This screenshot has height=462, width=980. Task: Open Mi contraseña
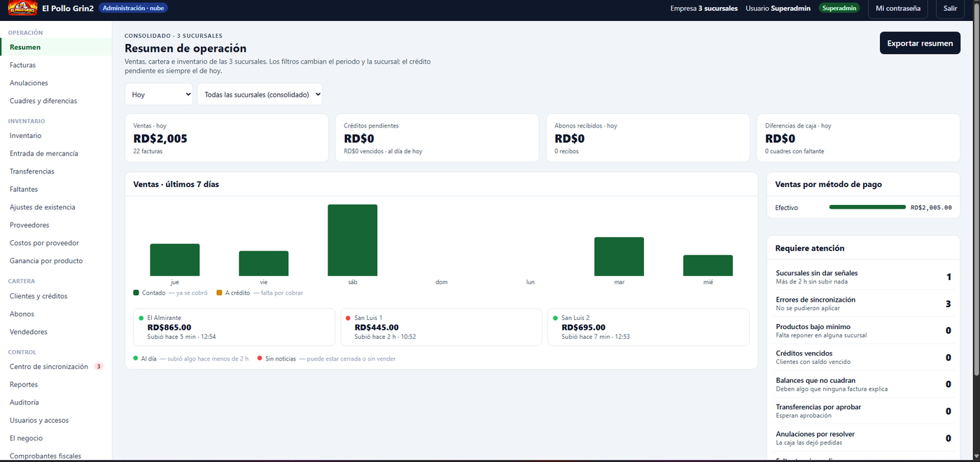click(898, 8)
